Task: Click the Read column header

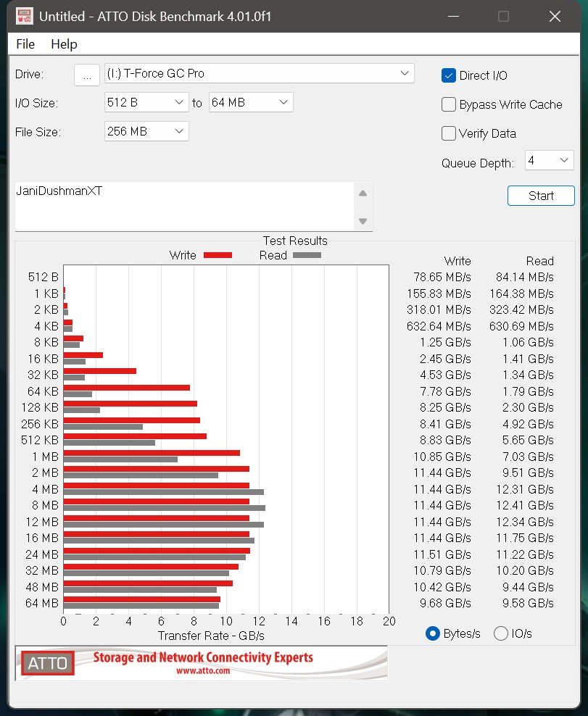Action: [x=539, y=261]
